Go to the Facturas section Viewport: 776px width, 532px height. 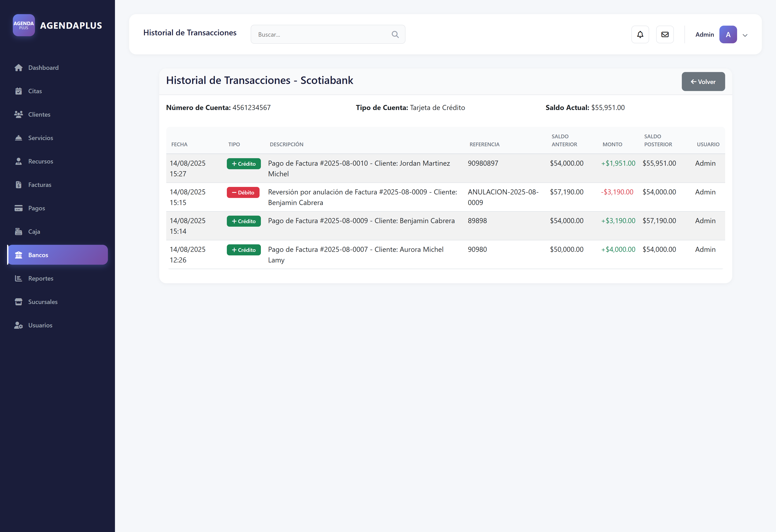coord(40,184)
